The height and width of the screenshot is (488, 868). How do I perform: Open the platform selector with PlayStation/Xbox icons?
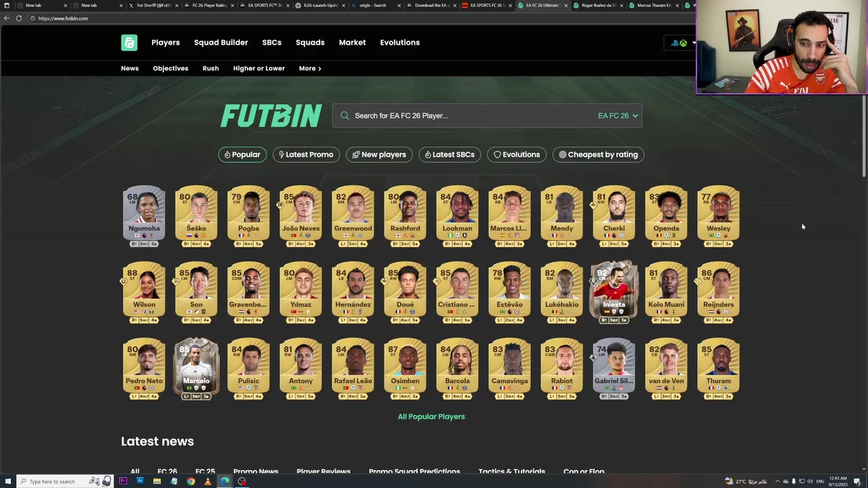[x=679, y=43]
